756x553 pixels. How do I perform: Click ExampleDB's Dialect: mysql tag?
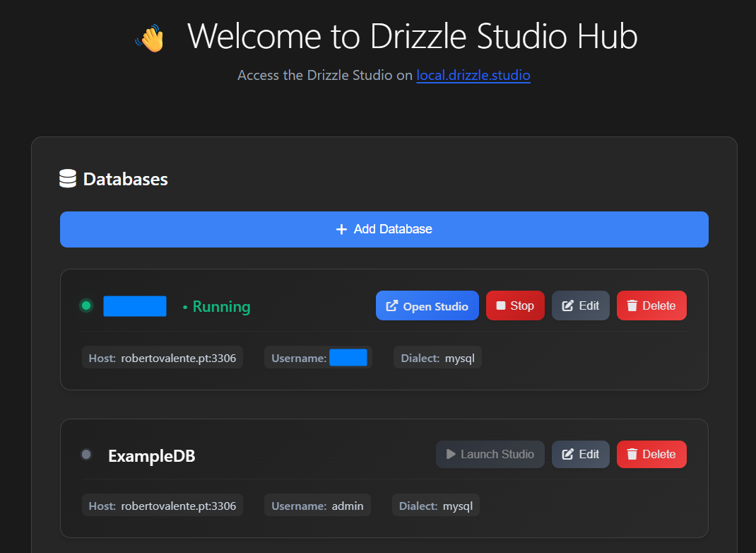tap(435, 506)
